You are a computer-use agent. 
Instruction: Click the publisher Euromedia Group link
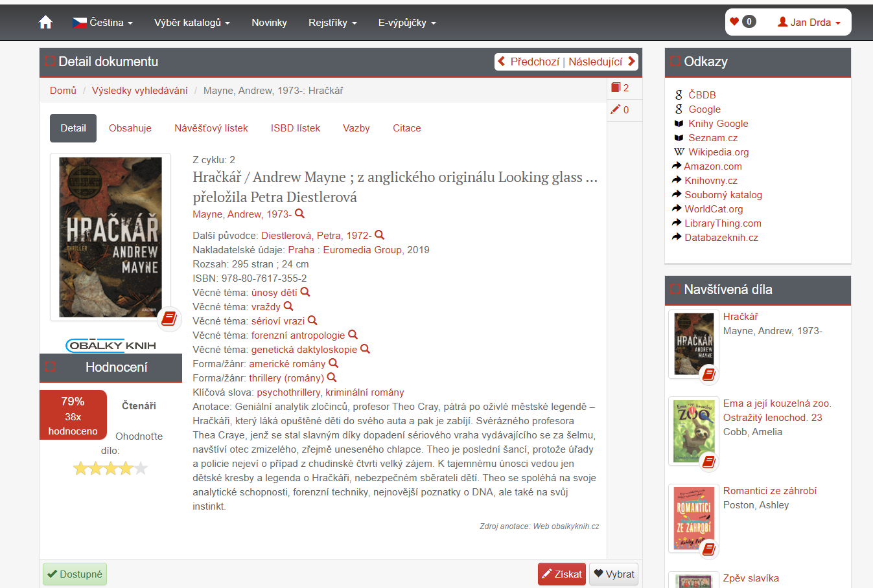tap(362, 250)
